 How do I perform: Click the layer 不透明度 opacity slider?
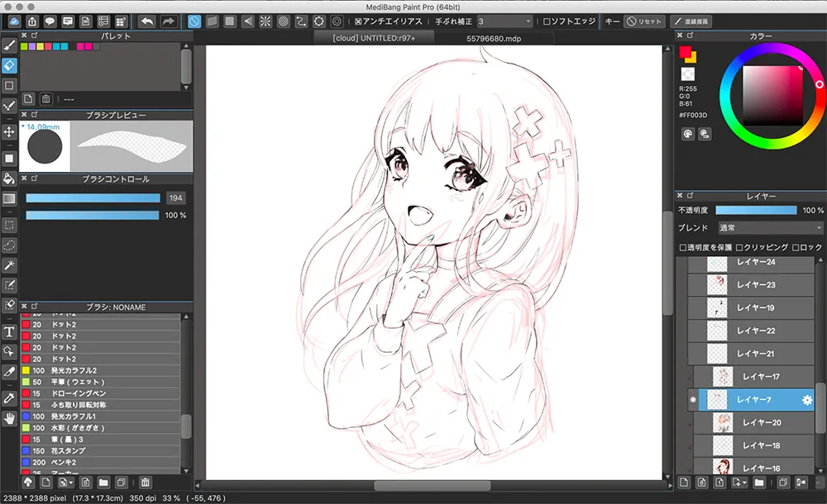(x=755, y=212)
